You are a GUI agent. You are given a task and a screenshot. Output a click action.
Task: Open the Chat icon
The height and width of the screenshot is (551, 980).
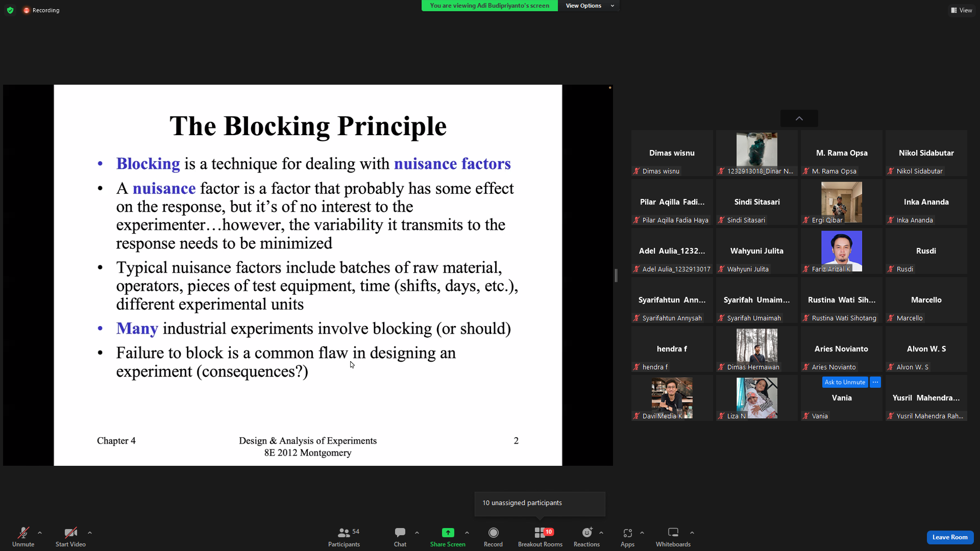[400, 533]
